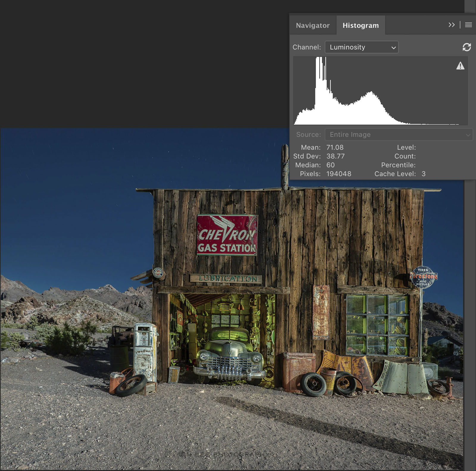Screen dimensions: 476x471
Task: Open the Channel Luminosity dropdown
Action: 361,47
